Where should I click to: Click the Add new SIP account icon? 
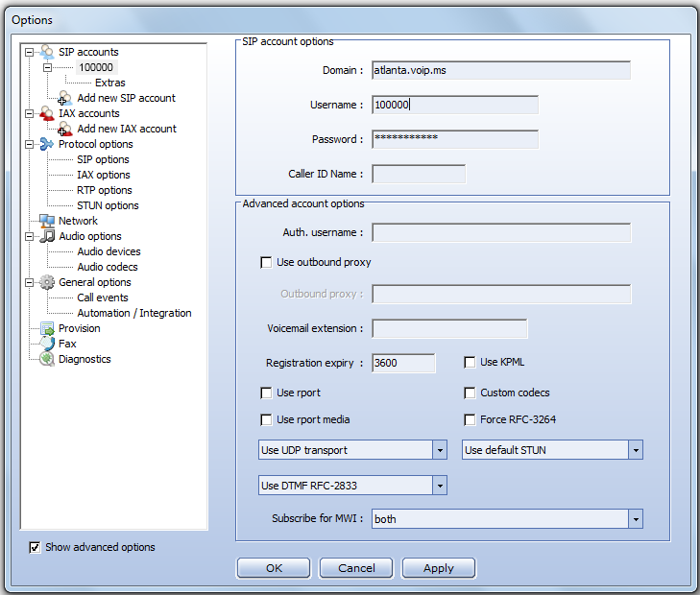[65, 98]
